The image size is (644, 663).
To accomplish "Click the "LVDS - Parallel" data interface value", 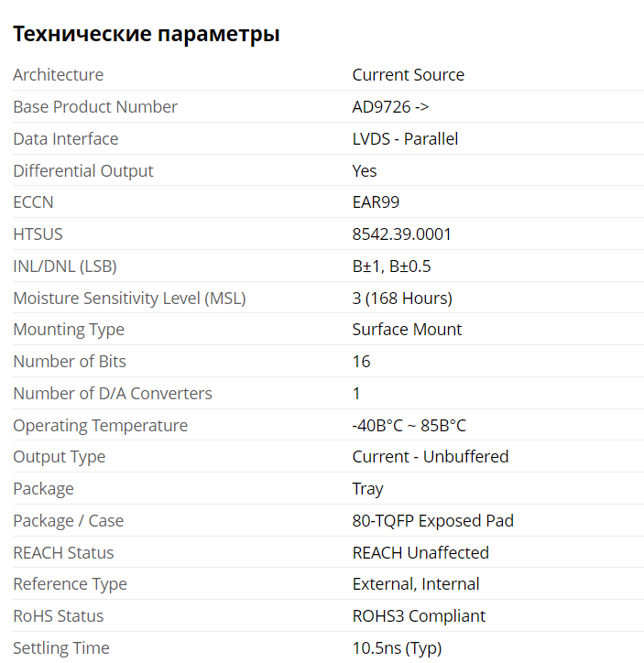I will pos(405,139).
